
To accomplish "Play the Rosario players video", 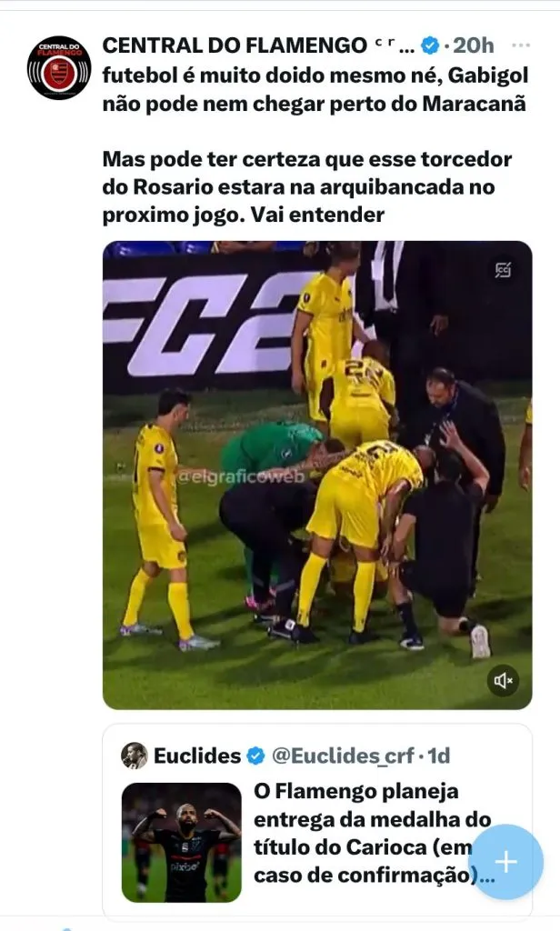I will point(317,475).
